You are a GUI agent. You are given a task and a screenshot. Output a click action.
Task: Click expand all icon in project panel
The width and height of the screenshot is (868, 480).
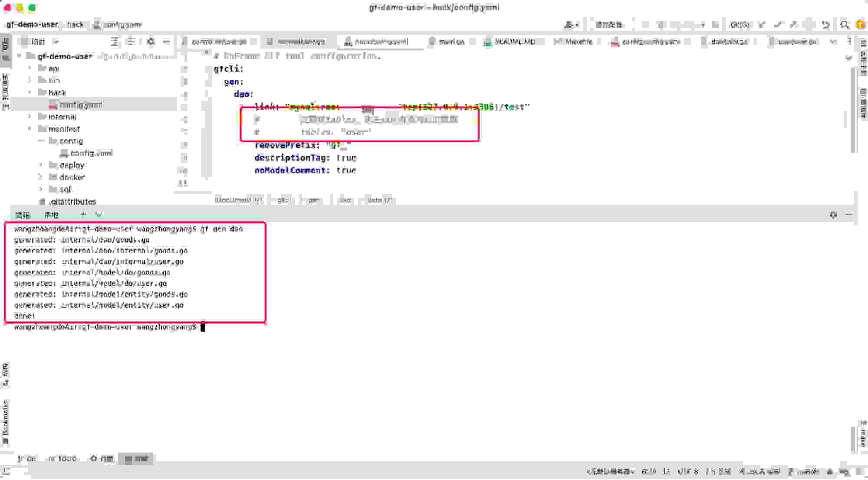[115, 42]
